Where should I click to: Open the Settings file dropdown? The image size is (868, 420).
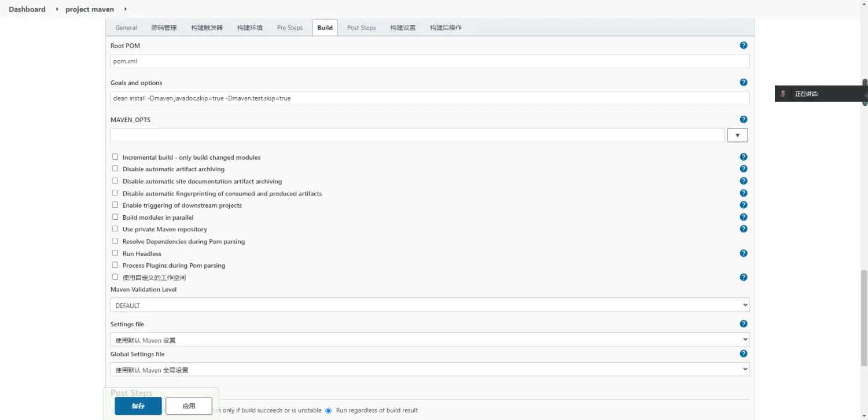(429, 340)
